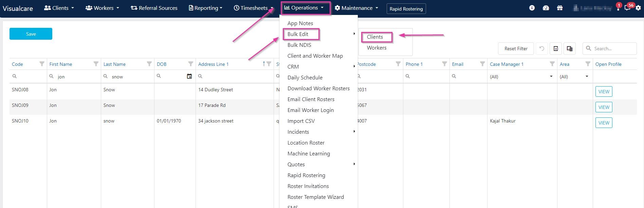The height and width of the screenshot is (208, 644).
Task: Click Rapid Rostering navbar button
Action: click(406, 8)
